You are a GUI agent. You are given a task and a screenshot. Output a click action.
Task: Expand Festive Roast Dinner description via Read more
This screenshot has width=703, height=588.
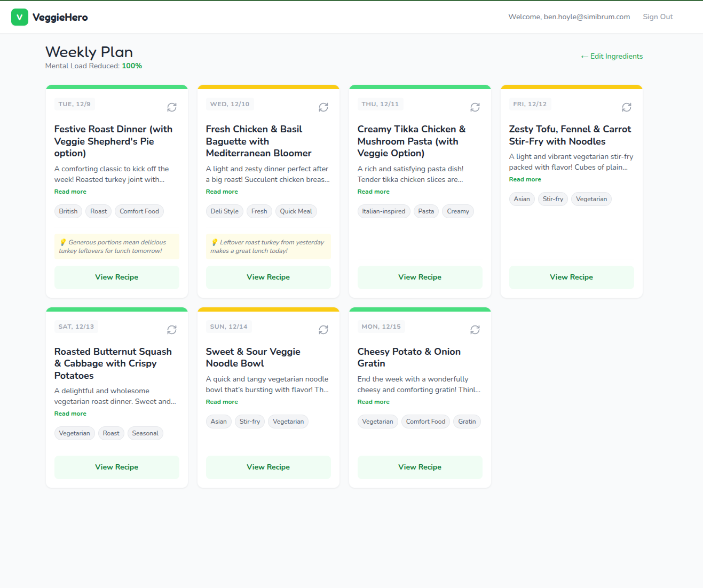[70, 192]
